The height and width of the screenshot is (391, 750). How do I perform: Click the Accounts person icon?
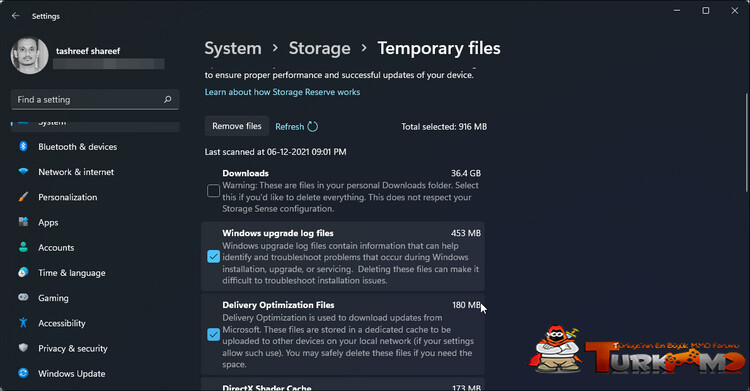coord(23,247)
